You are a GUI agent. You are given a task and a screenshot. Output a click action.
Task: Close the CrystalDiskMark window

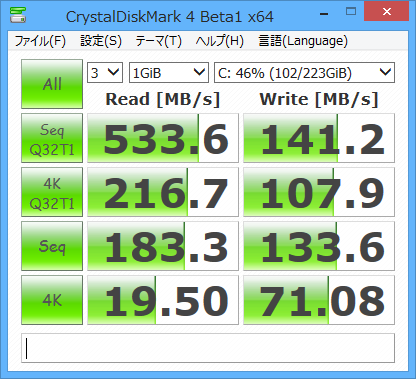386,11
